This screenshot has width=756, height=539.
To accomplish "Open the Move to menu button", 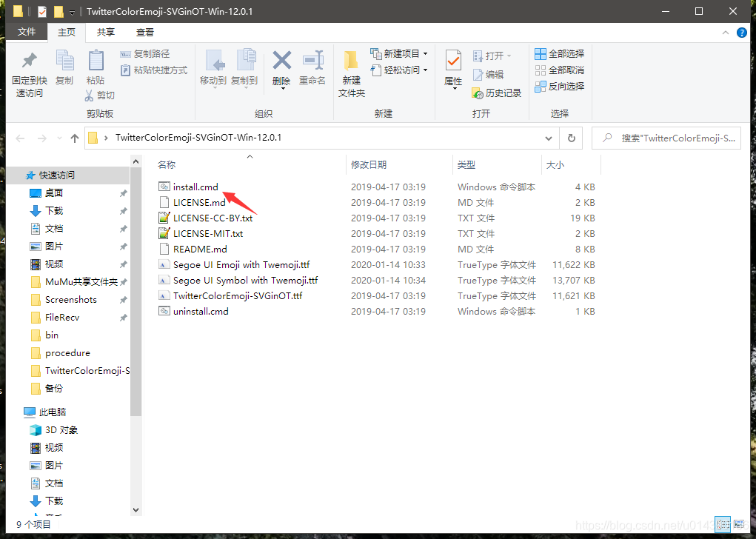I will (213, 68).
